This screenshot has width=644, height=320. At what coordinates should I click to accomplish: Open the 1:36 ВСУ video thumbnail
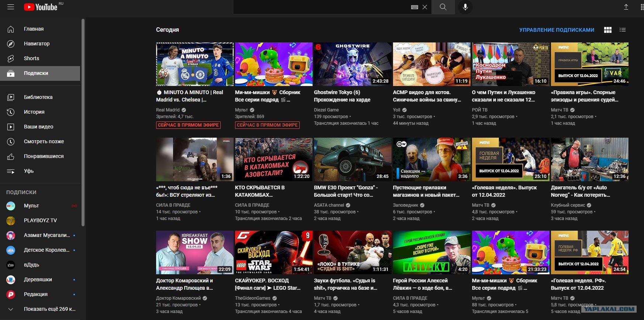195,159
